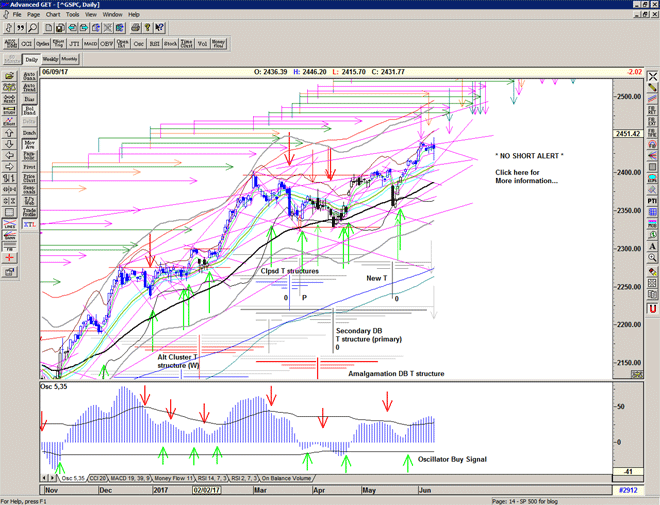Toggle the Bol Band study button
The height and width of the screenshot is (505, 660).
coord(29,110)
